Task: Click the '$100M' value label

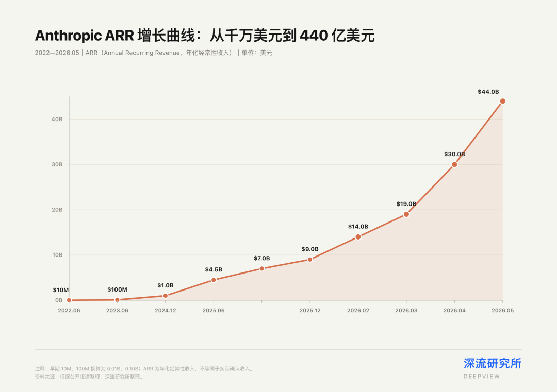Action: tap(117, 290)
